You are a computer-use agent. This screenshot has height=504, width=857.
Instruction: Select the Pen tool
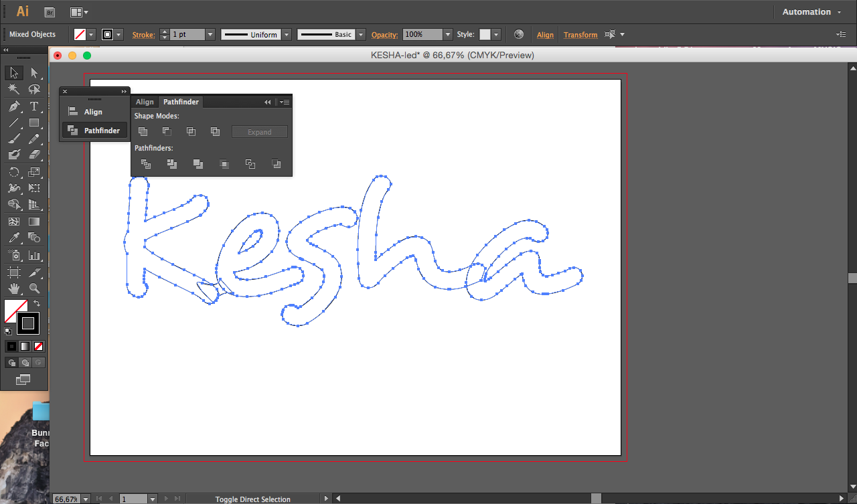14,106
